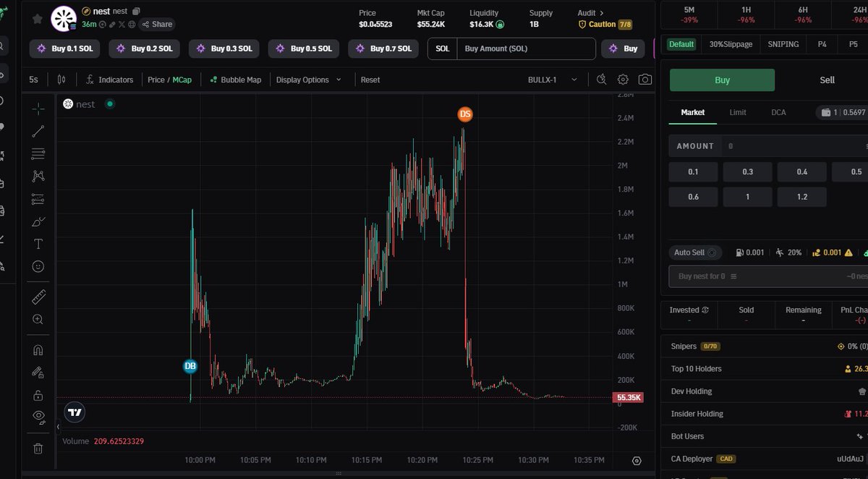868x479 pixels.
Task: Choose the 1.2 amount preset
Action: 801,196
